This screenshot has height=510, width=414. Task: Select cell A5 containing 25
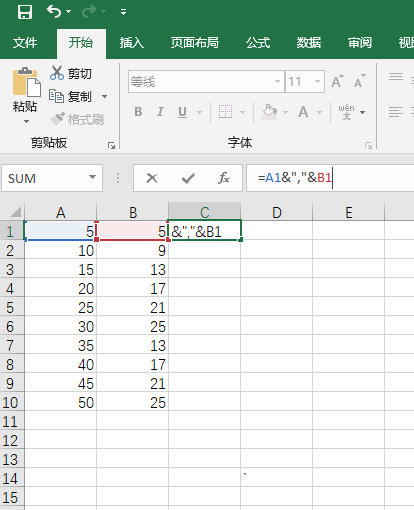60,307
